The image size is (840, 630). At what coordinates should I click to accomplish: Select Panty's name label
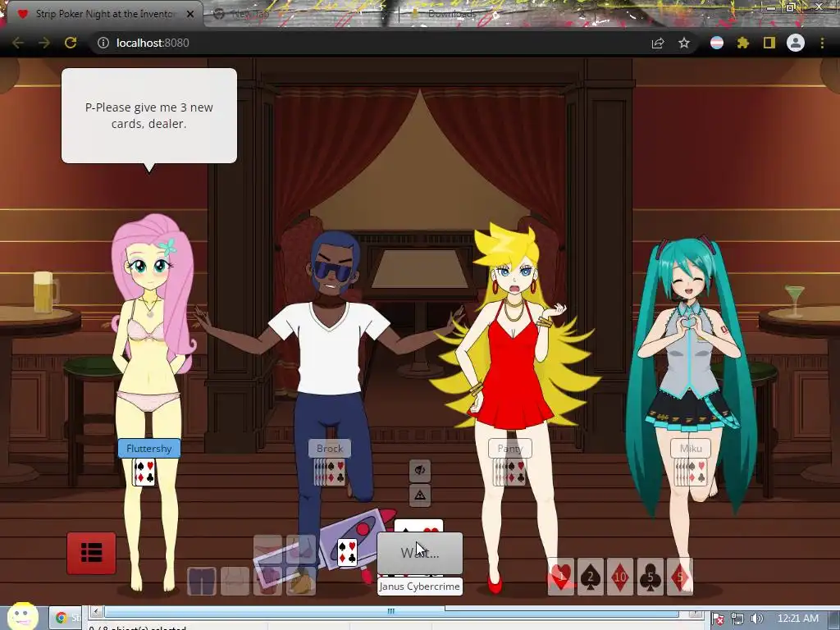coord(510,449)
